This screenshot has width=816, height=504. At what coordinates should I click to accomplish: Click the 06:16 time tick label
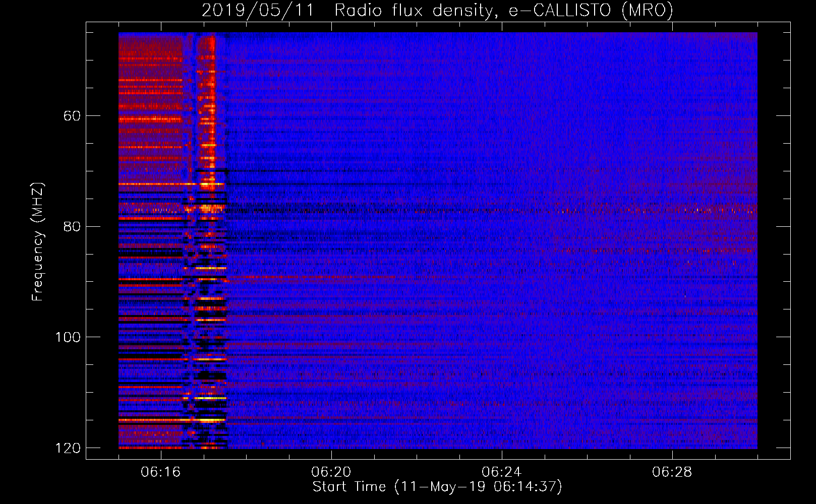coord(161,472)
